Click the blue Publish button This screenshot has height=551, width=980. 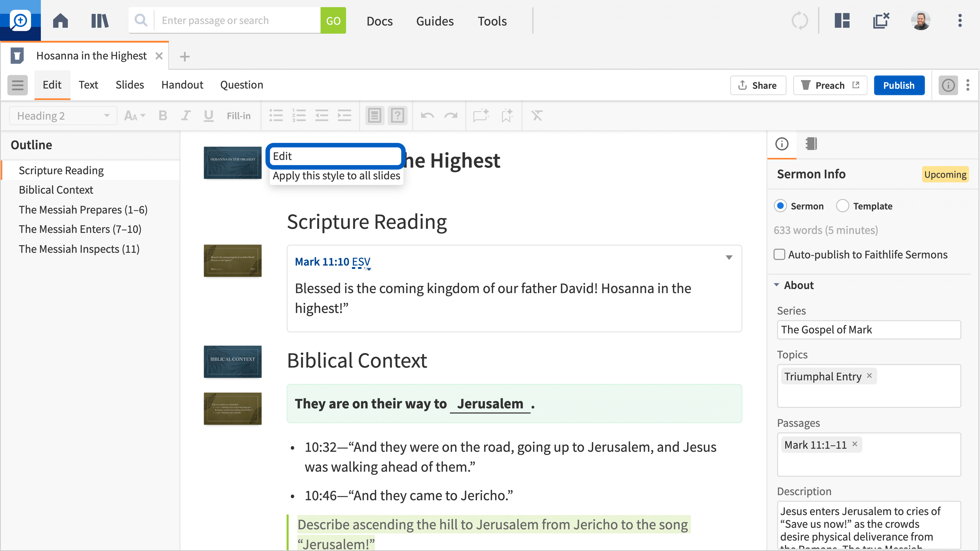click(x=899, y=85)
